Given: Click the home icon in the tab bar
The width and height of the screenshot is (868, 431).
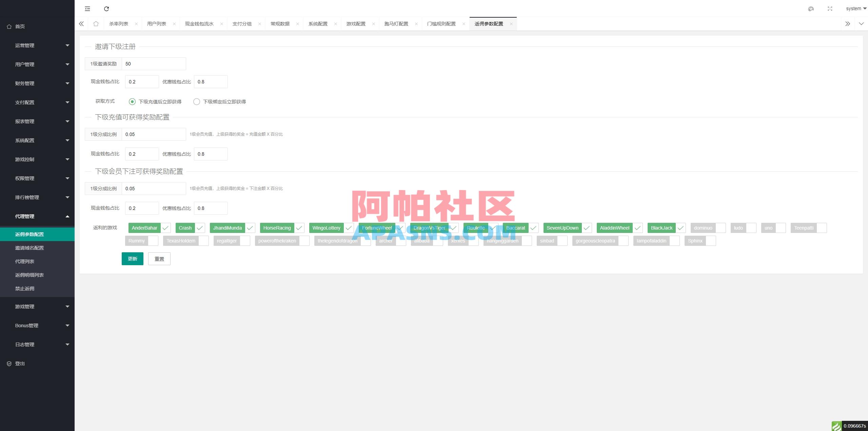Looking at the screenshot, I should (96, 23).
